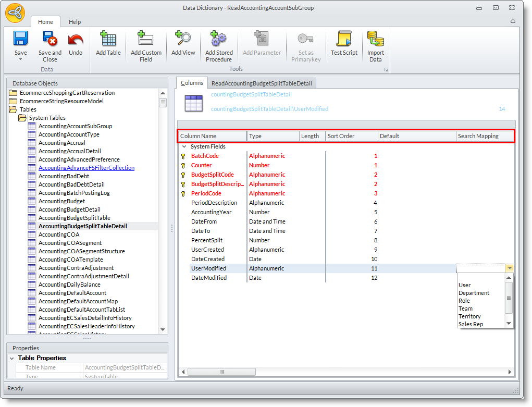The width and height of the screenshot is (532, 407).
Task: Click the Add Table icon
Action: coord(108,40)
